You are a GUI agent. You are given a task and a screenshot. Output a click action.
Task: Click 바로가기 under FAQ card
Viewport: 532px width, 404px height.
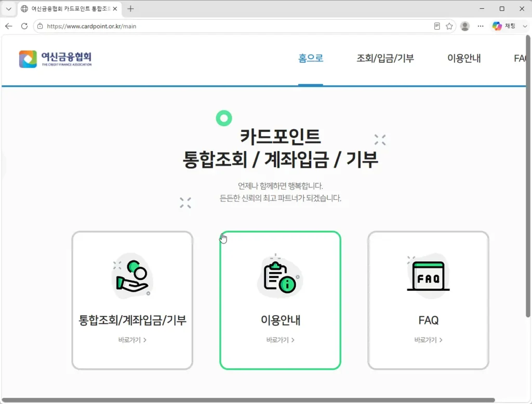pos(428,340)
